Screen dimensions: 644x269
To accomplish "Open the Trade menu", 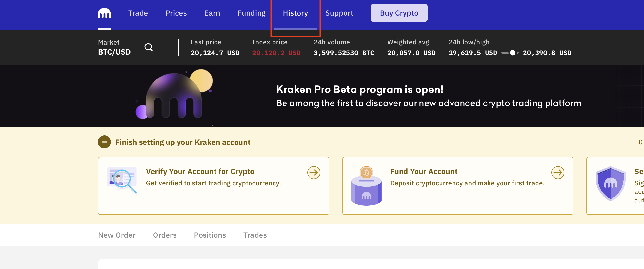I will click(x=138, y=13).
